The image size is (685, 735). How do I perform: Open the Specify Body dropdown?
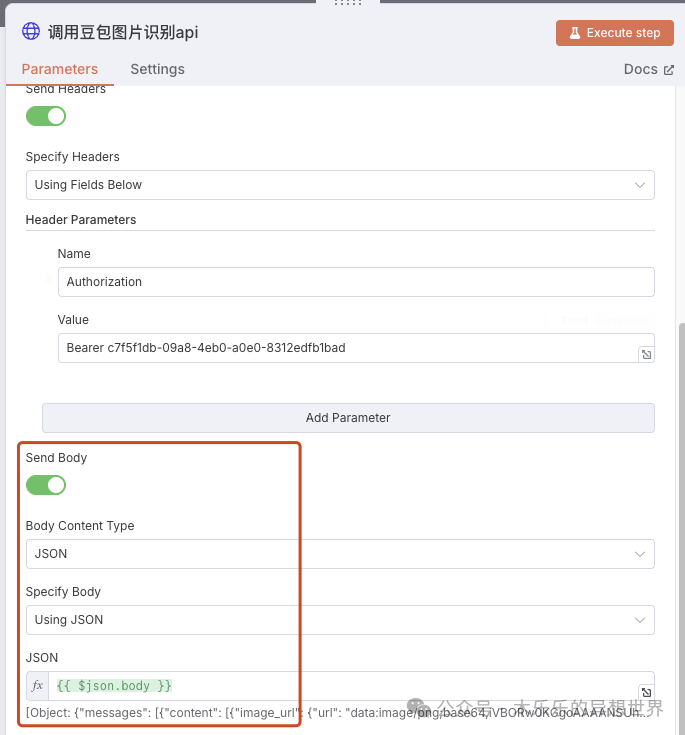[x=340, y=620]
